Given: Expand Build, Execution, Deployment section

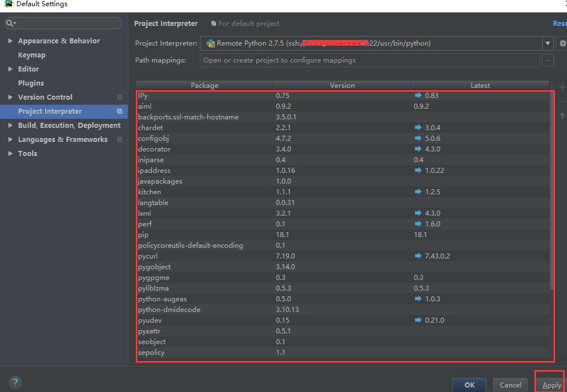Looking at the screenshot, I should tap(10, 126).
